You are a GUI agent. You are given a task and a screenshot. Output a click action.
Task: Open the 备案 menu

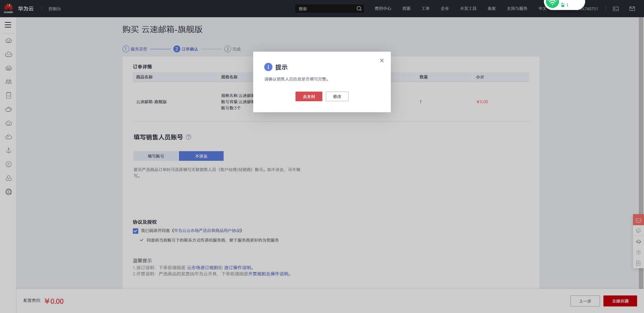point(492,9)
